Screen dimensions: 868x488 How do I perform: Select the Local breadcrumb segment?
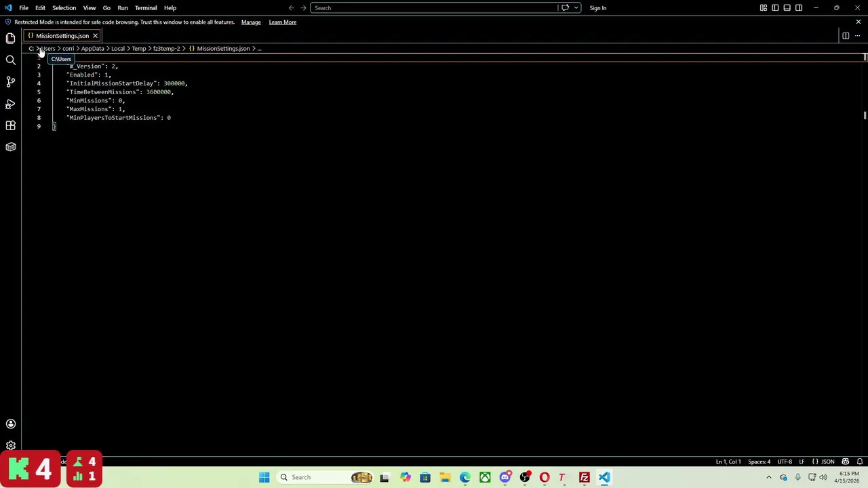pos(118,48)
